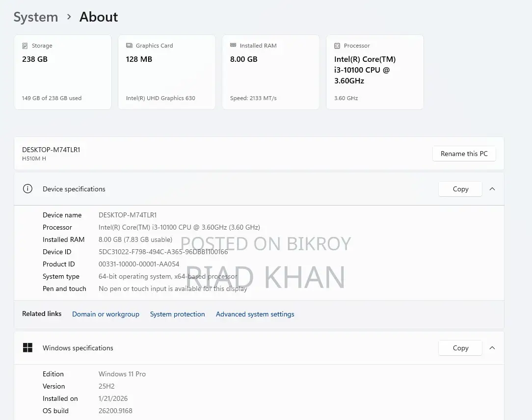
Task: Click the Device ID value 5DC31022-F798-494C-A365-96DBB1100166
Action: click(x=163, y=252)
